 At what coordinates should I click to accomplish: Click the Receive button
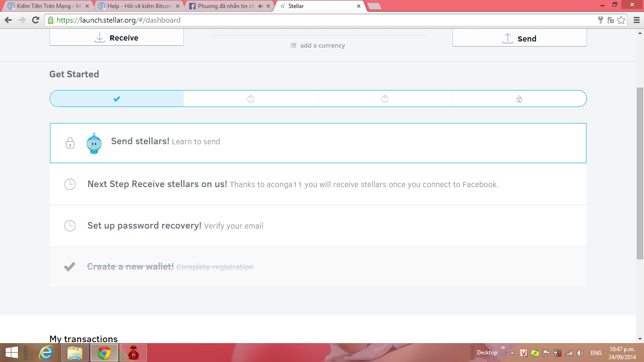(x=116, y=38)
